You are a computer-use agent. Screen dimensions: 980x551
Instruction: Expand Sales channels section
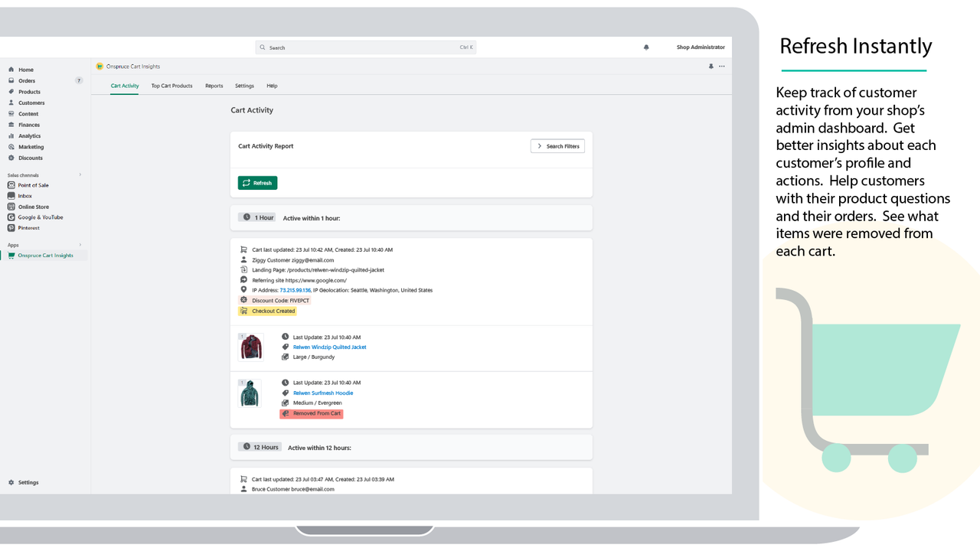click(80, 175)
